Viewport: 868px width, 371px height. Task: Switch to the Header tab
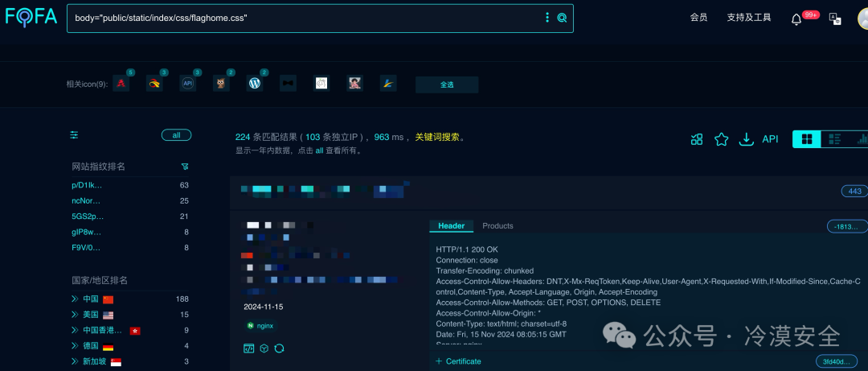(x=451, y=225)
